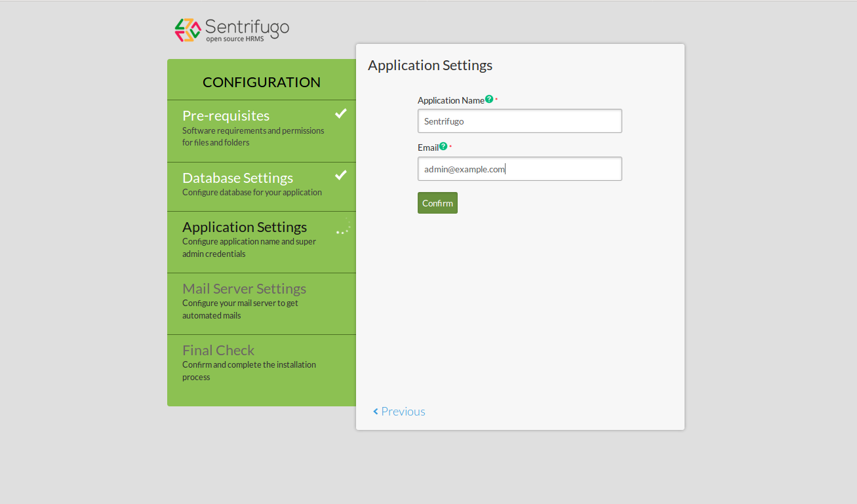857x504 pixels.
Task: Click the Database Settings completed checkmark
Action: tap(340, 175)
